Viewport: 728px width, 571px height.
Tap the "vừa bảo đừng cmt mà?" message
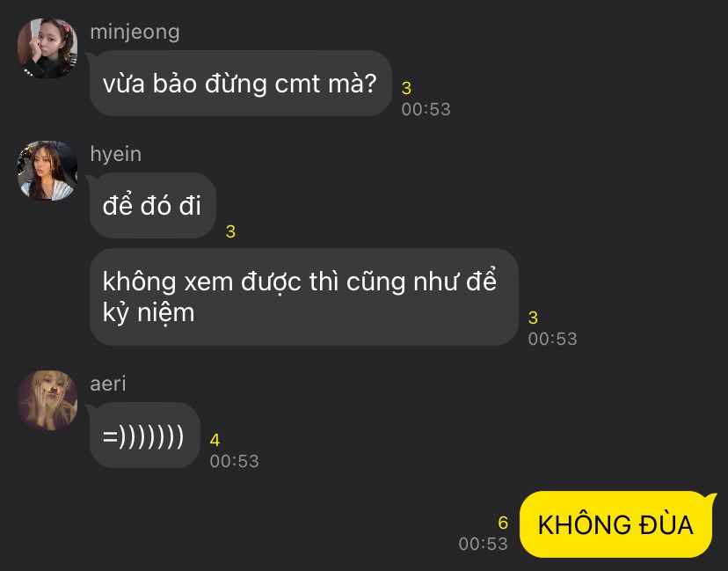point(241,84)
